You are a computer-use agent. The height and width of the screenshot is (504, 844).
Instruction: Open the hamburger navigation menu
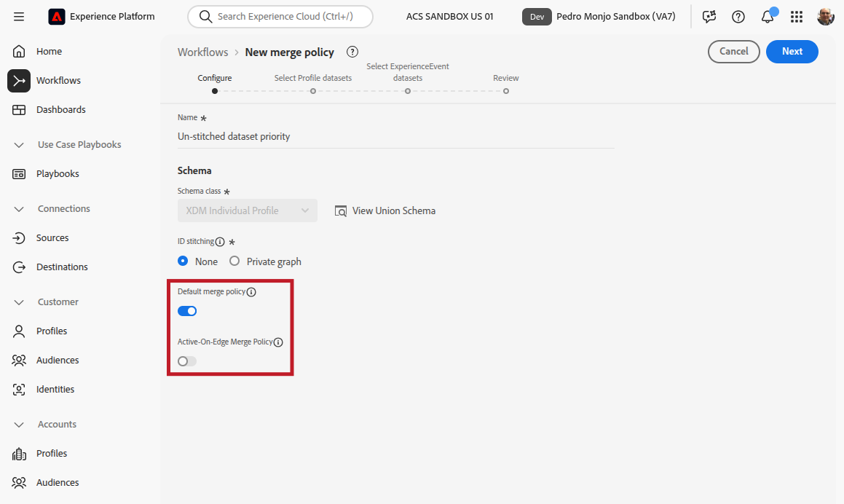tap(19, 17)
